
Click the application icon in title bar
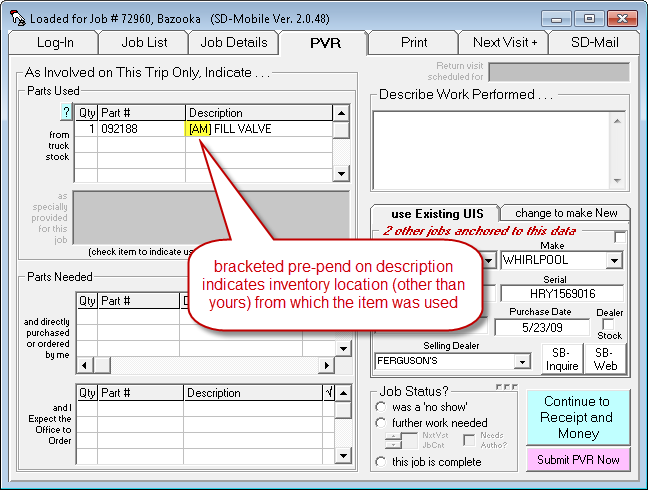16,17
